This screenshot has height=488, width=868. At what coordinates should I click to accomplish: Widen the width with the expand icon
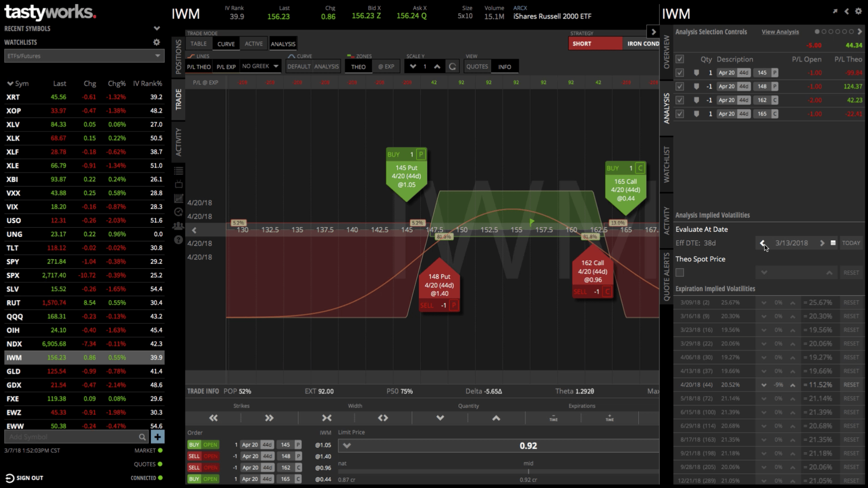click(383, 418)
